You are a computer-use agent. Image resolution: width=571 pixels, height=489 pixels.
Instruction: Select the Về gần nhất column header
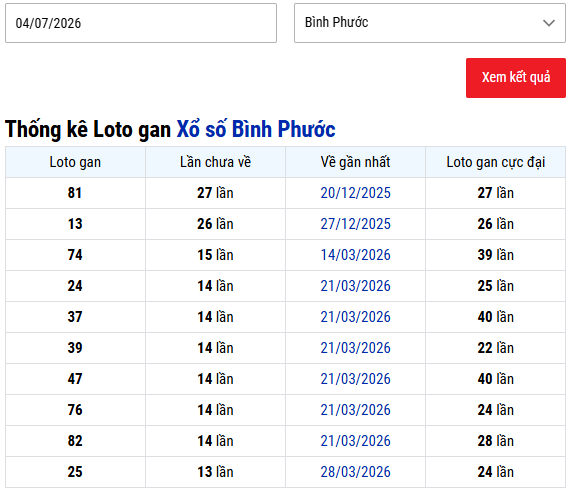point(355,162)
